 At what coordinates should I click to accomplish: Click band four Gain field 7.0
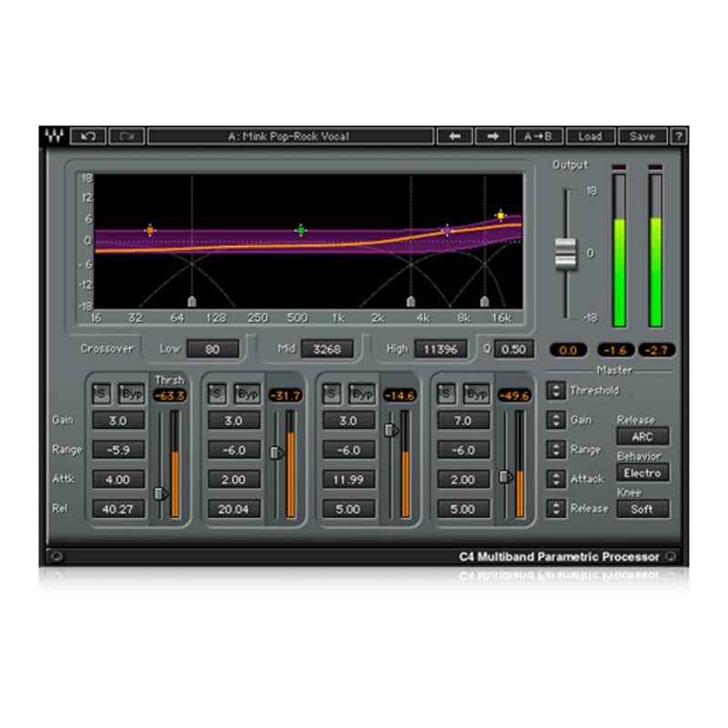(x=463, y=420)
